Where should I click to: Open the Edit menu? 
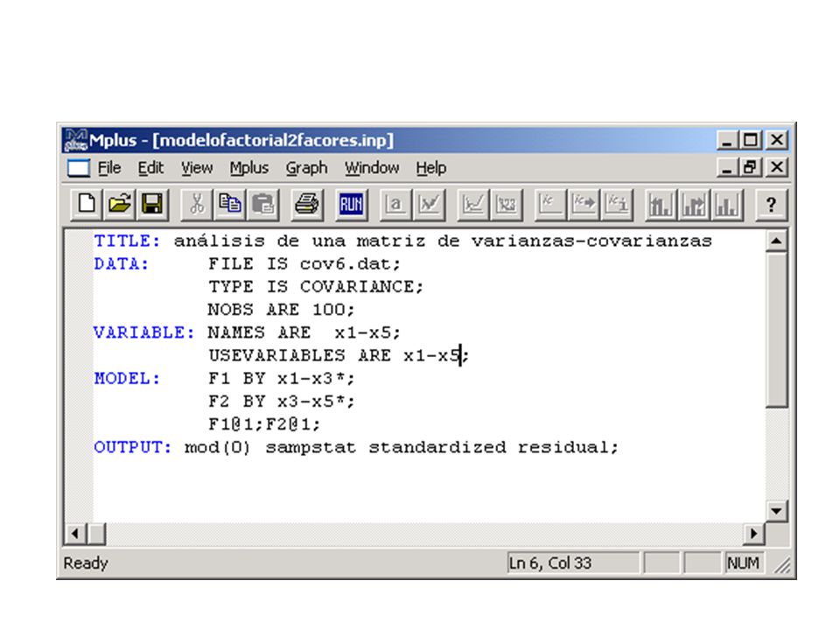[150, 168]
